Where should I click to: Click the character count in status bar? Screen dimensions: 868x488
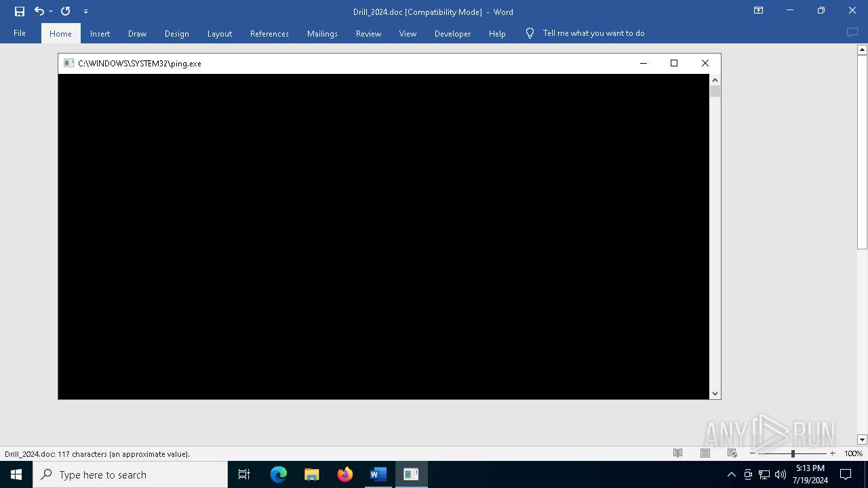[97, 454]
